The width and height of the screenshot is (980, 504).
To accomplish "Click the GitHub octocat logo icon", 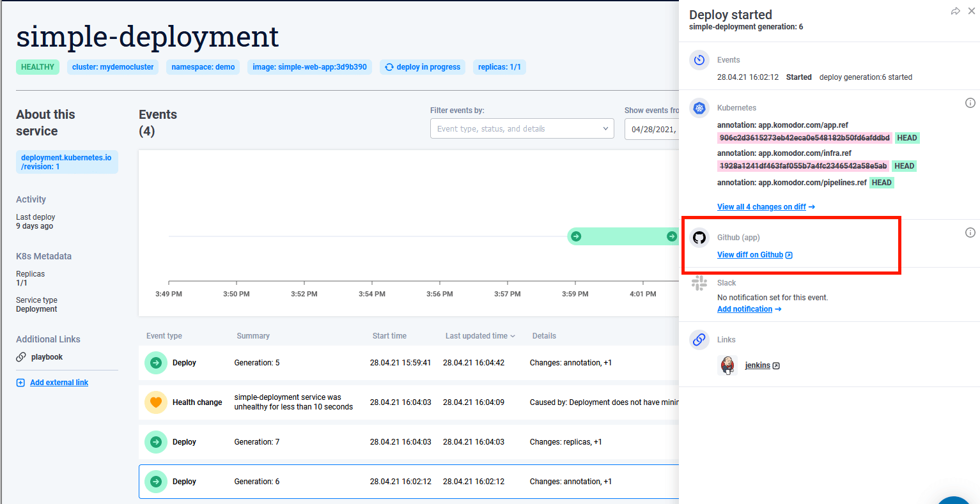I will [699, 238].
